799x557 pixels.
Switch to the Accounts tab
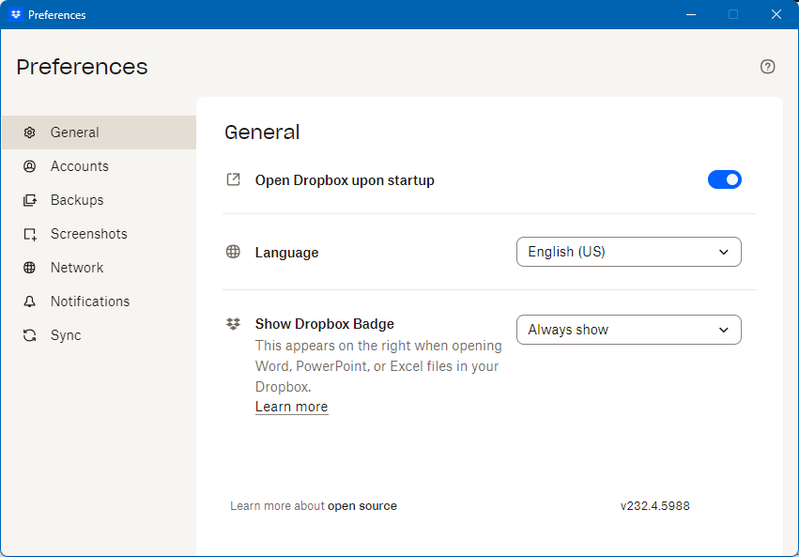[79, 166]
